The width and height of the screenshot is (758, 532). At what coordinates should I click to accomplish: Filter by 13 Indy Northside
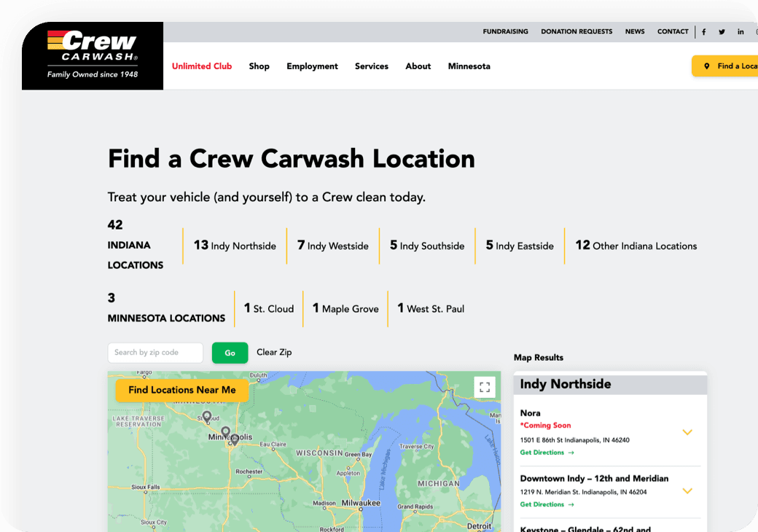(x=235, y=246)
